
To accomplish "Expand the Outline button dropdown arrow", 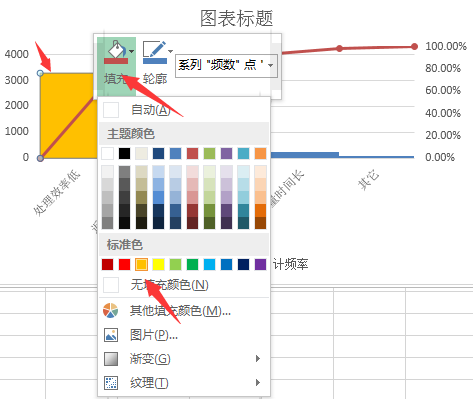I will (x=170, y=51).
